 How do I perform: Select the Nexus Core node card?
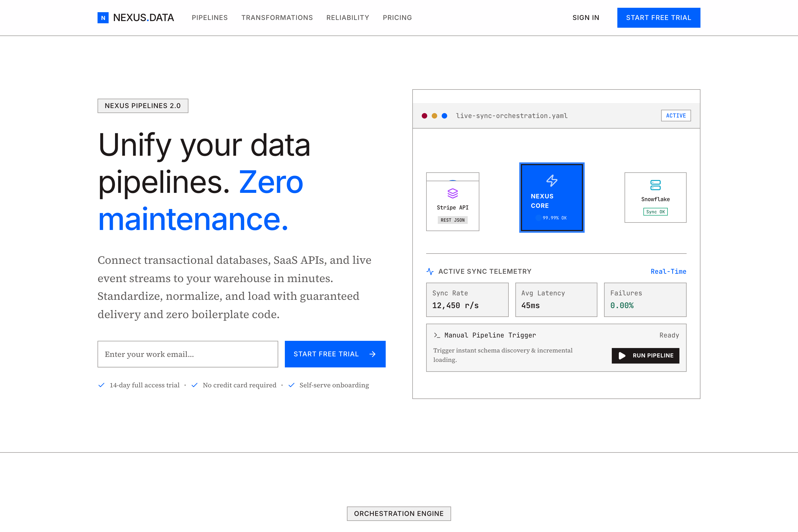(552, 198)
